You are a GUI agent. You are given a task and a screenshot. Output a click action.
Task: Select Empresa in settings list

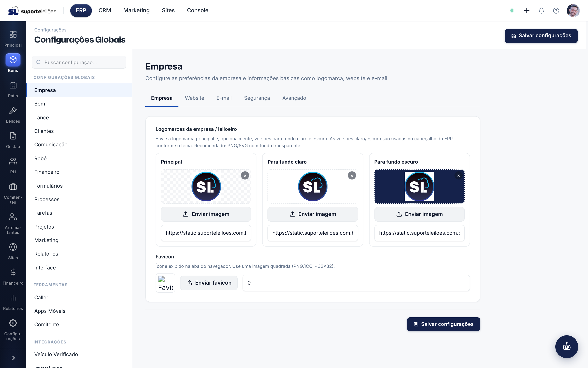pos(79,90)
